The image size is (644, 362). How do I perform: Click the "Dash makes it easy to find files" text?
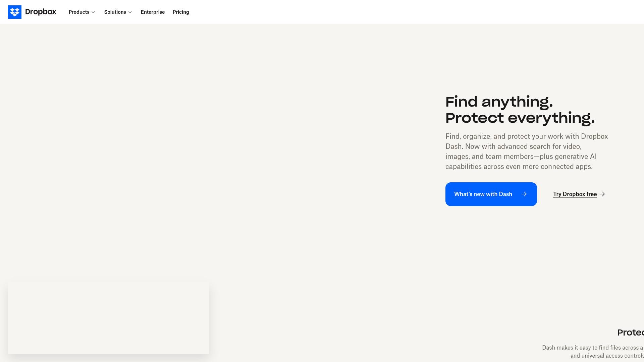coord(592,348)
